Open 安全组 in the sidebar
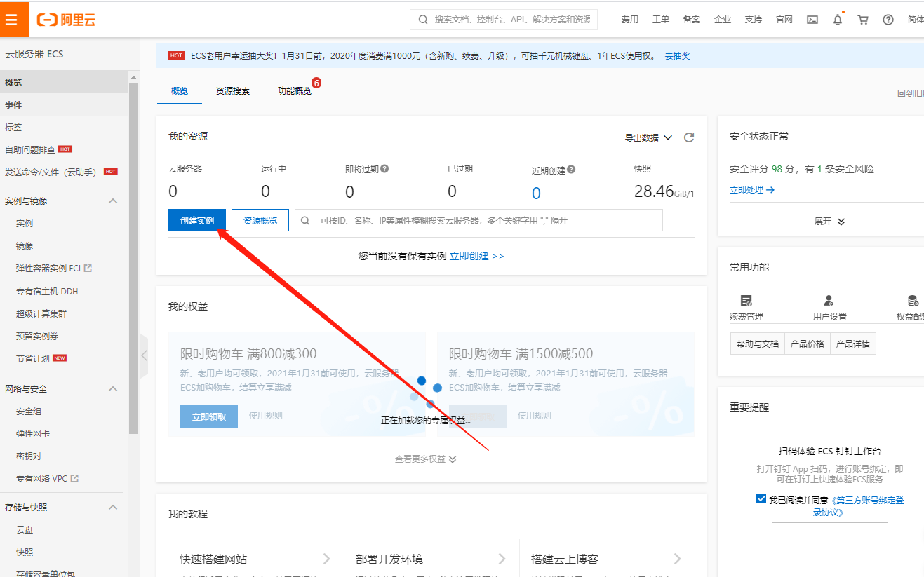 [29, 411]
